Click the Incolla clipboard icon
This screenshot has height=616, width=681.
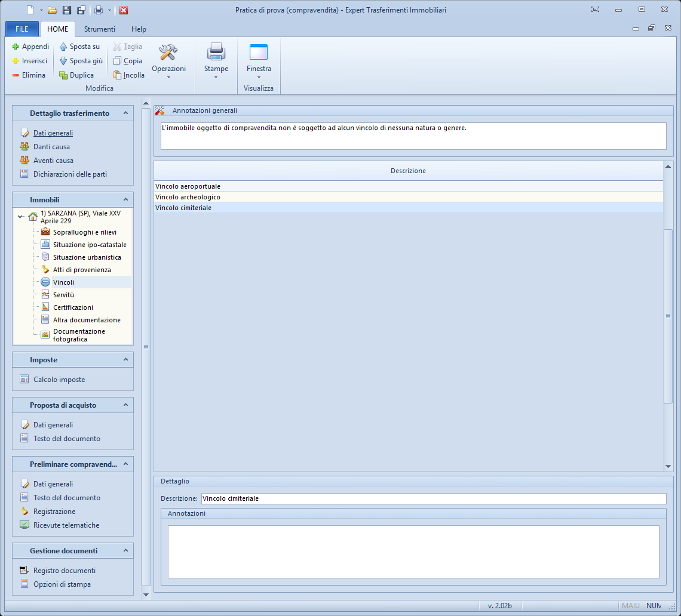pyautogui.click(x=118, y=75)
